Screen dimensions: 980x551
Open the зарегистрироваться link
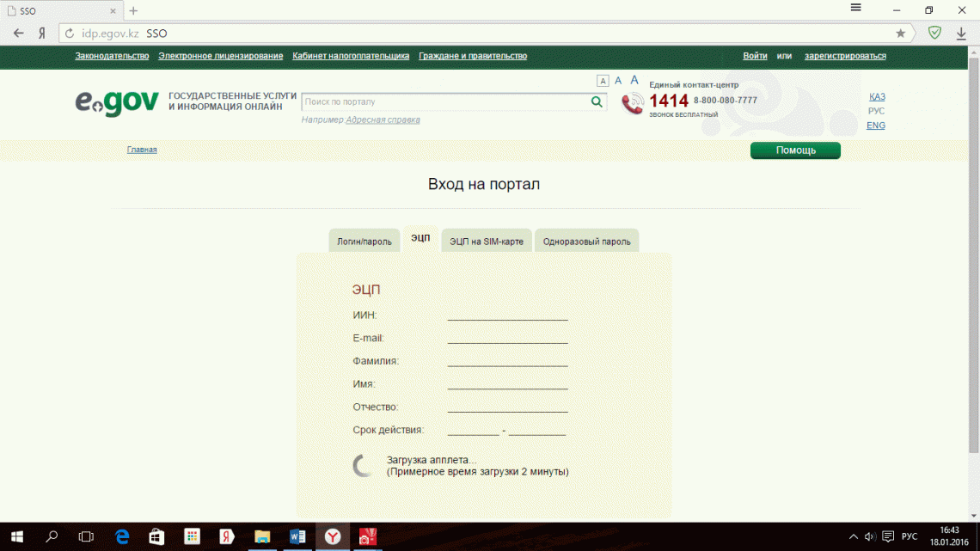(x=845, y=54)
